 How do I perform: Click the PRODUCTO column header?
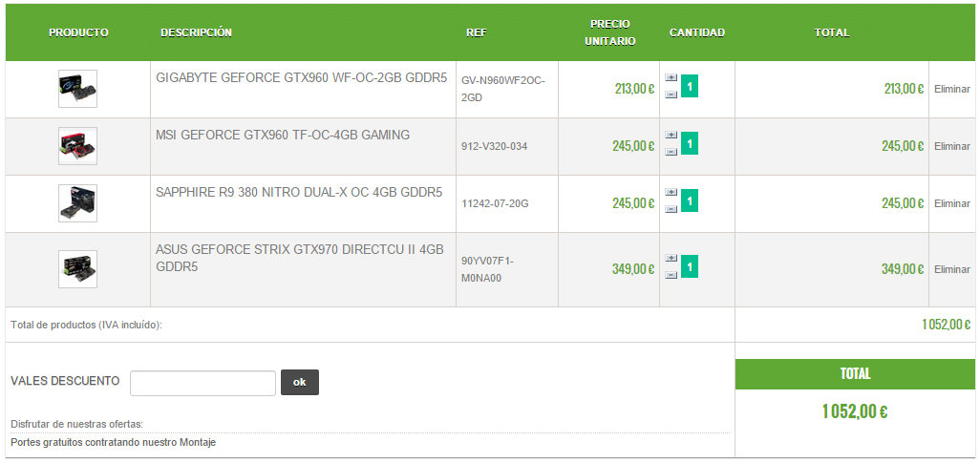(x=78, y=33)
